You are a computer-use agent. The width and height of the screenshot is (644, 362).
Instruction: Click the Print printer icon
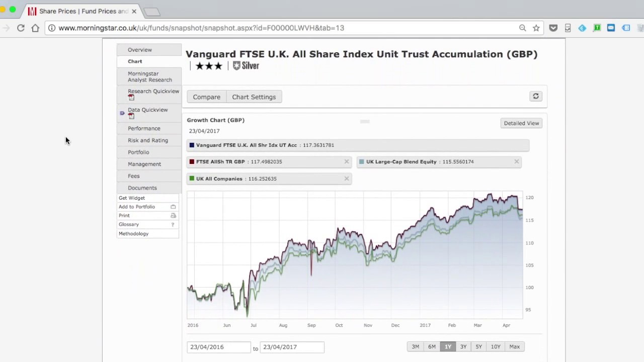pos(173,216)
